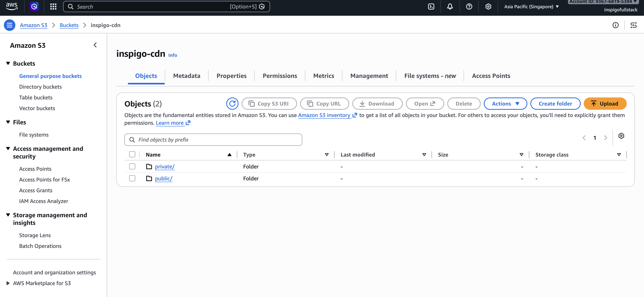Image resolution: width=644 pixels, height=297 pixels.
Task: Click the Delete button
Action: [464, 103]
